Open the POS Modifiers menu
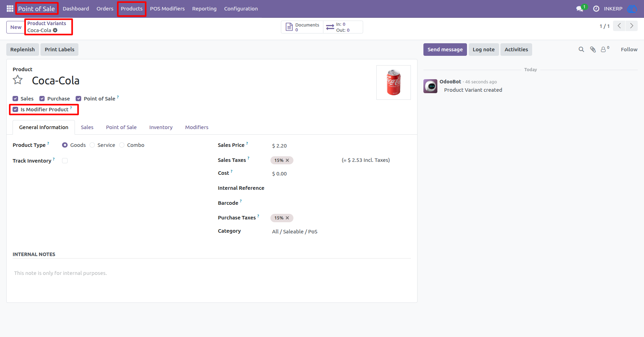This screenshot has height=337, width=644. pos(167,9)
